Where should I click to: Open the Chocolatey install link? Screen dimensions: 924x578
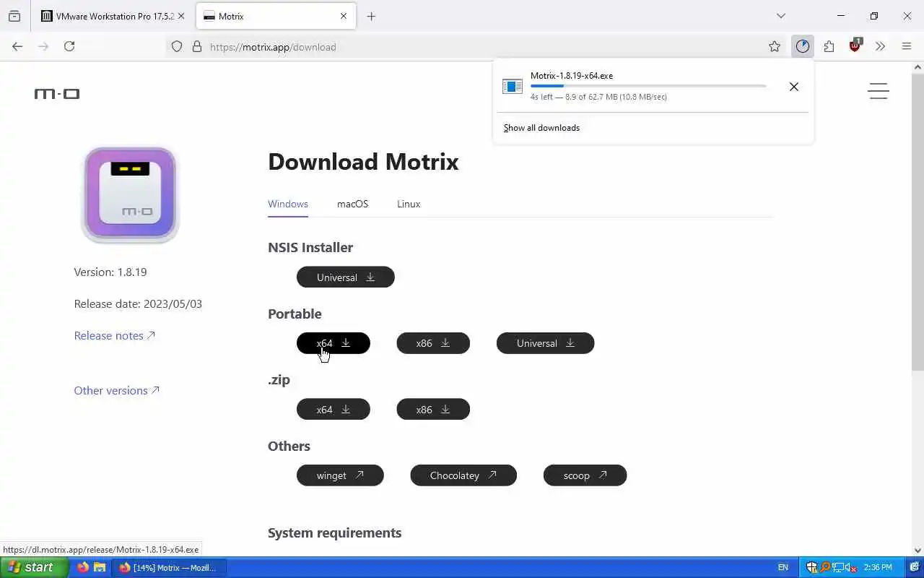463,475
